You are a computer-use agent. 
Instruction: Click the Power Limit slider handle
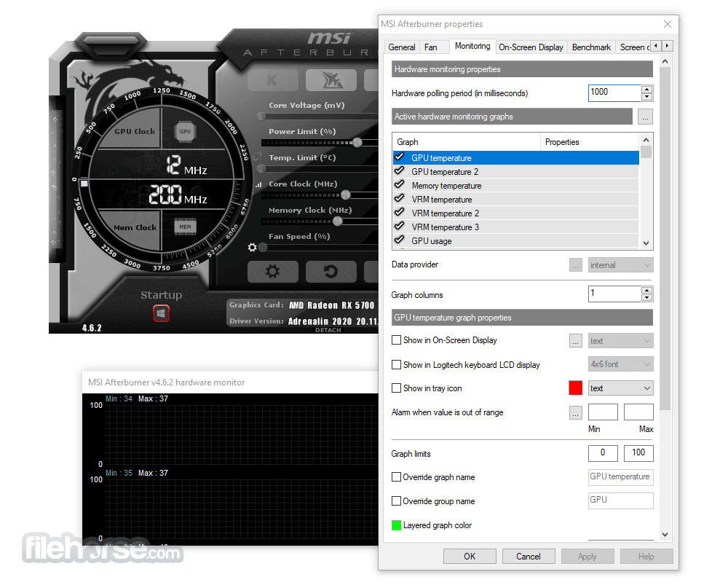click(357, 142)
